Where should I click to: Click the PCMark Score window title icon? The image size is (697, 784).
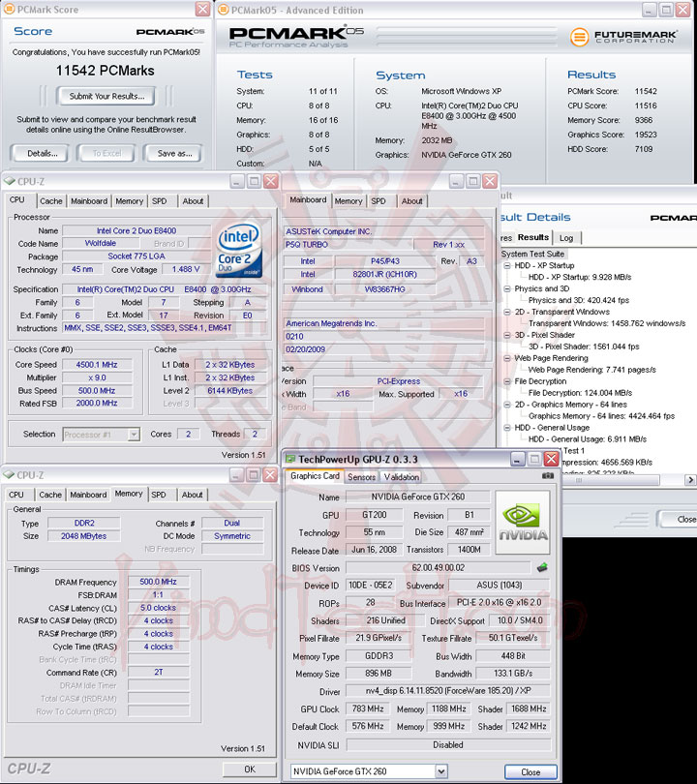(x=9, y=9)
